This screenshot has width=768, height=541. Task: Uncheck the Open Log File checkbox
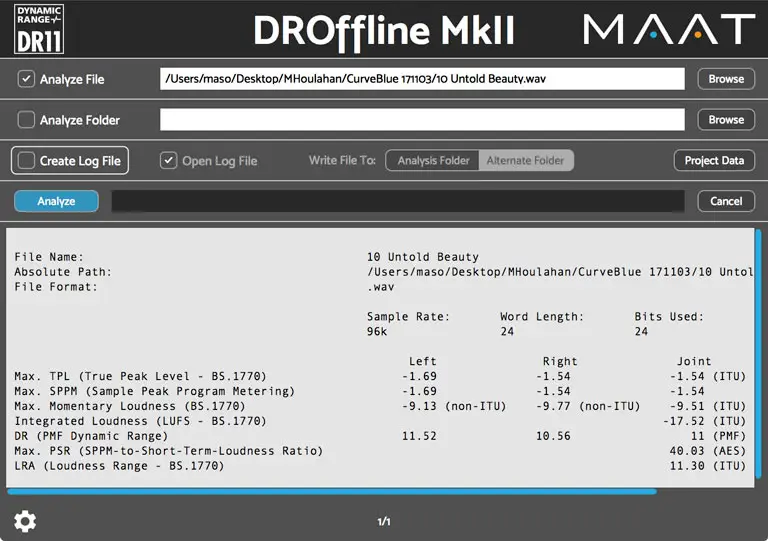(168, 161)
